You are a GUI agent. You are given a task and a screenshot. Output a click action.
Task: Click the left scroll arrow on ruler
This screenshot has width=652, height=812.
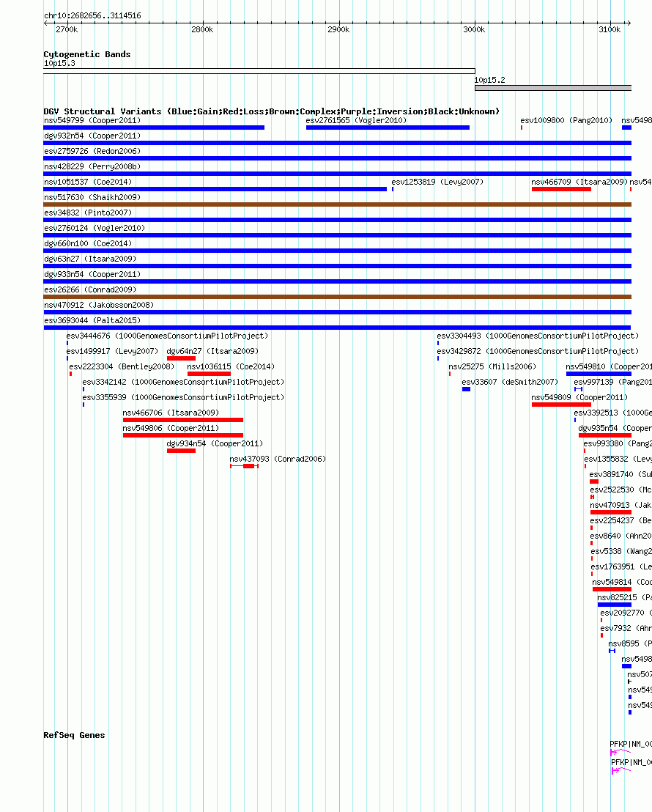point(46,23)
